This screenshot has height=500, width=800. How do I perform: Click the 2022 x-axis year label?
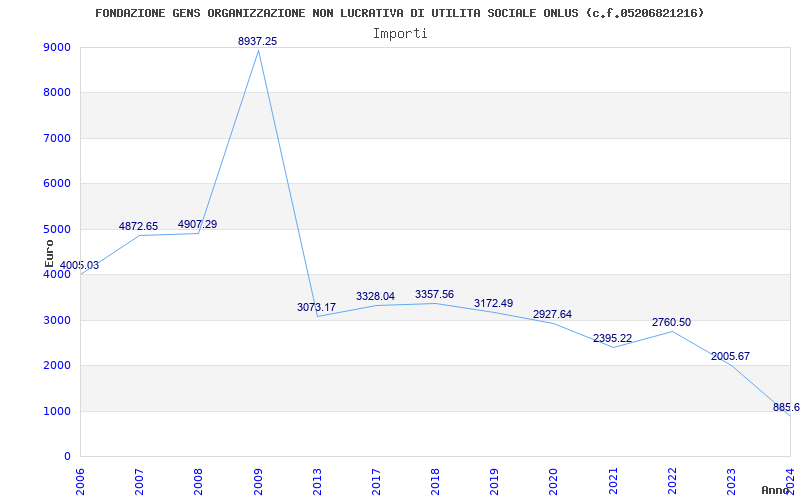[x=672, y=481]
